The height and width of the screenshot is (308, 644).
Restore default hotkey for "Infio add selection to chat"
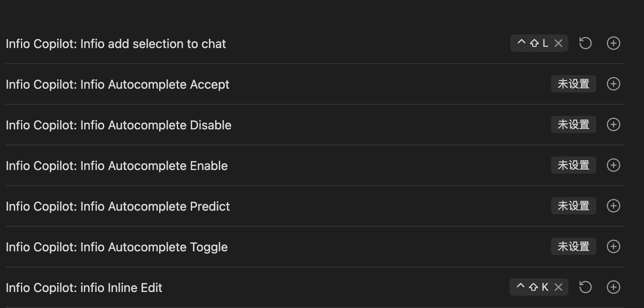click(586, 43)
